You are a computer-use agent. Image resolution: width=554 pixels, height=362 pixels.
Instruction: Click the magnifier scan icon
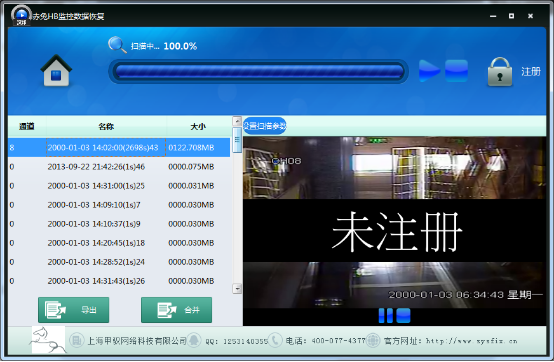click(x=117, y=45)
